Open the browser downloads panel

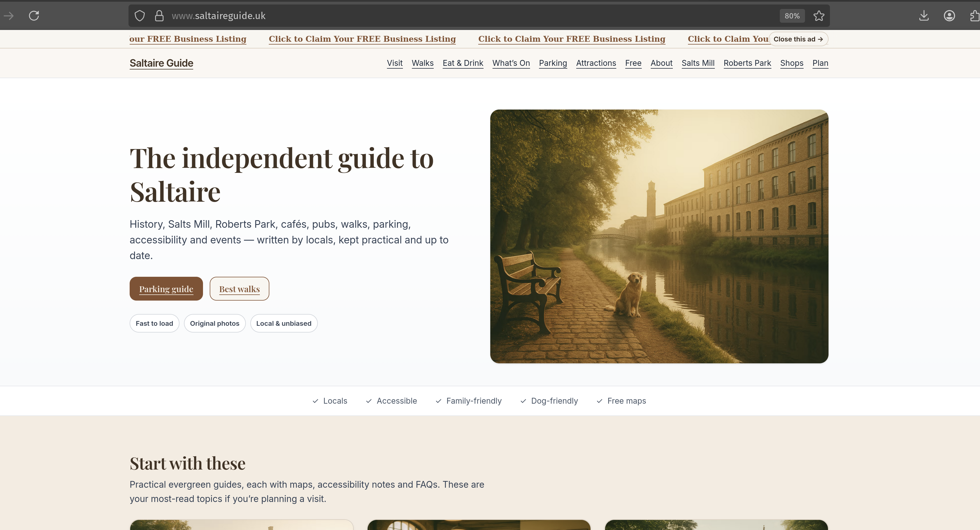(924, 16)
